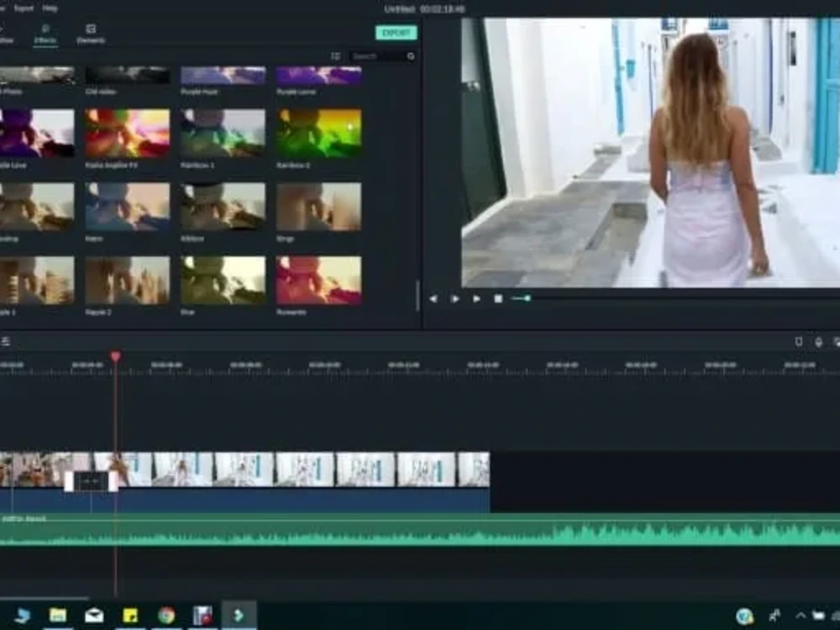This screenshot has height=630, width=840.
Task: Open Google Chrome from taskbar
Action: (x=166, y=616)
